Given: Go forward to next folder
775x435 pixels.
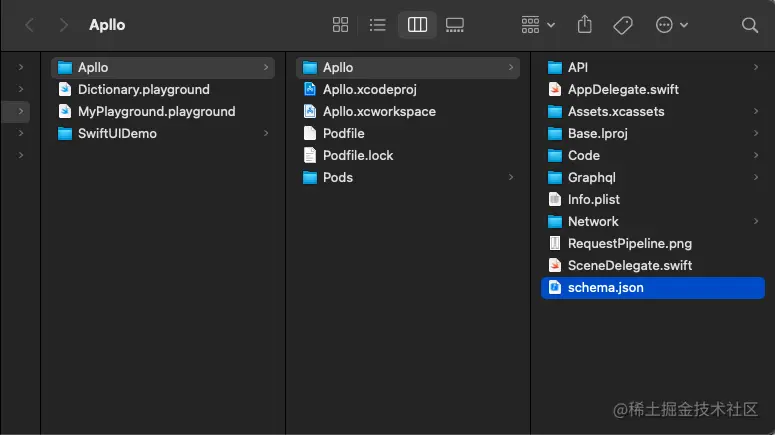Looking at the screenshot, I should coord(64,25).
